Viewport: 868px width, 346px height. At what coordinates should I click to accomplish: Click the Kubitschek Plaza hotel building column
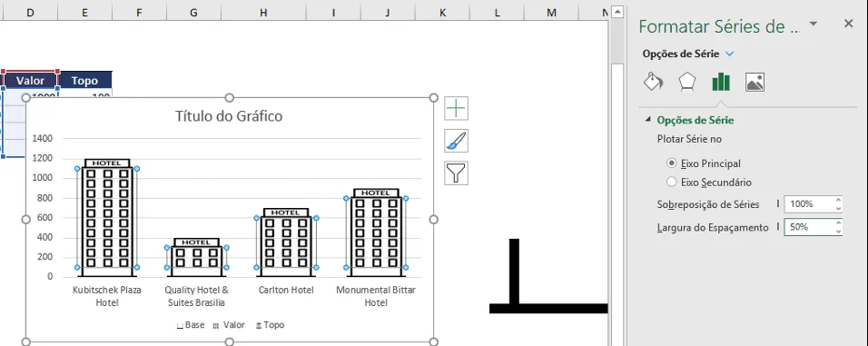click(107, 218)
